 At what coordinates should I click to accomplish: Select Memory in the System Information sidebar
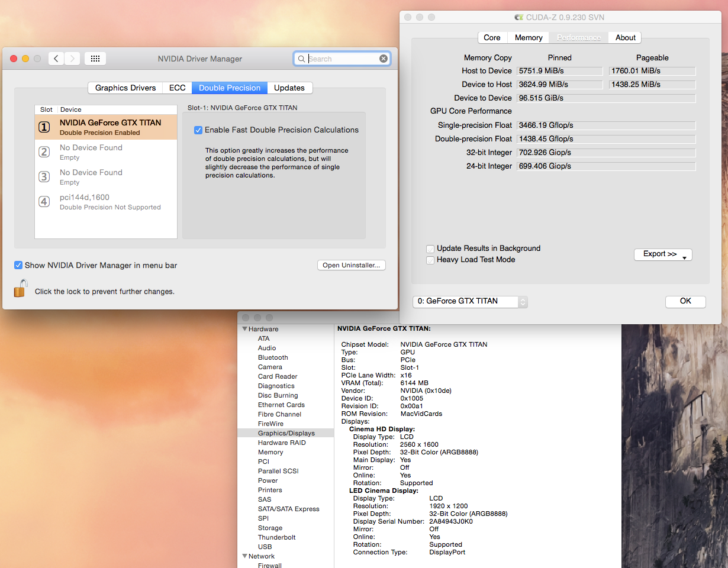pyautogui.click(x=270, y=452)
